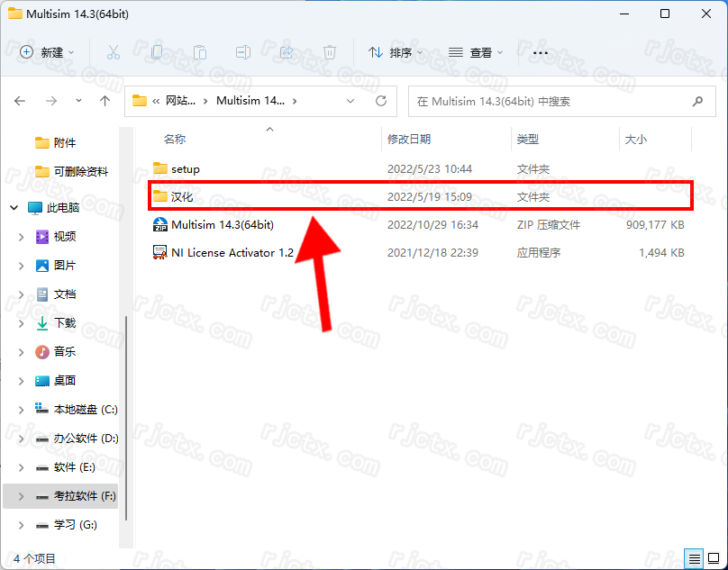The height and width of the screenshot is (570, 728).
Task: Click the search box for Multisim 14.3(64bit)
Action: coord(550,101)
